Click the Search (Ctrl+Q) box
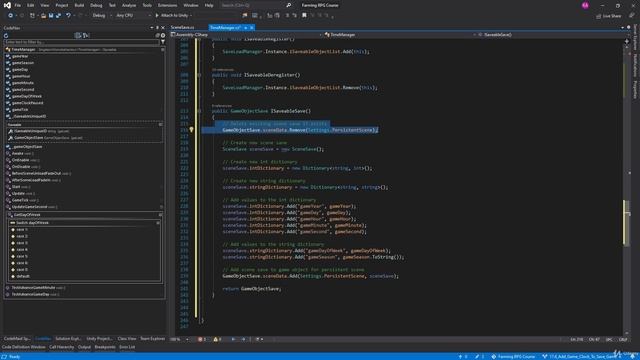The width and height of the screenshot is (640, 360). coord(255,5)
